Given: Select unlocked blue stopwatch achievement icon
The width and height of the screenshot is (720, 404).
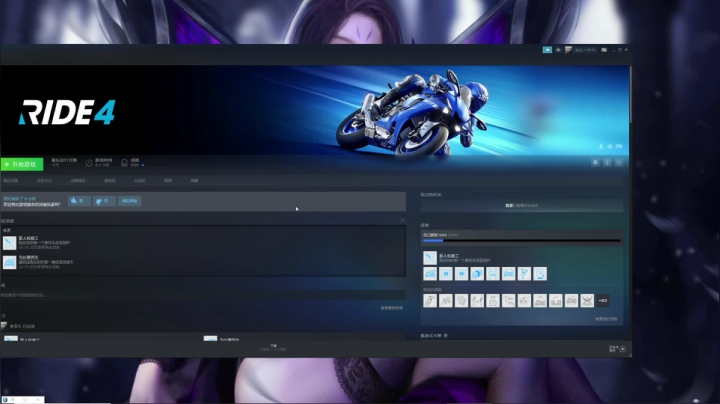Looking at the screenshot, I should 540,274.
